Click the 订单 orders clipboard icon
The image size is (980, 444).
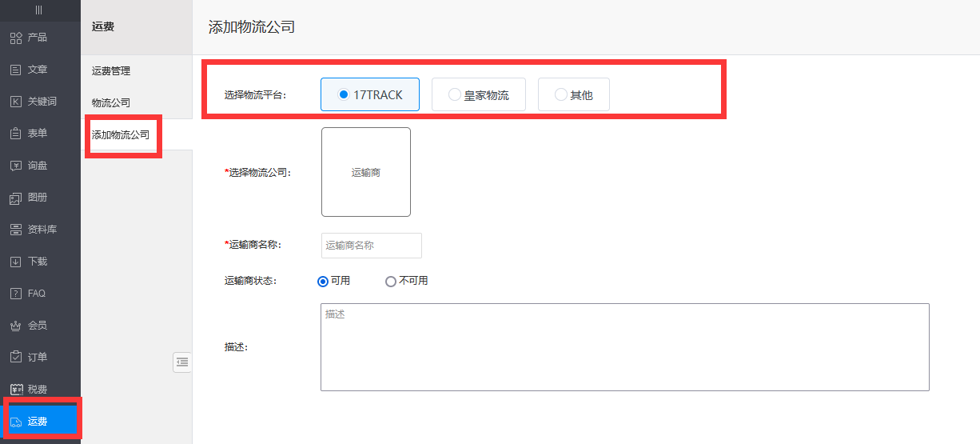click(x=15, y=358)
